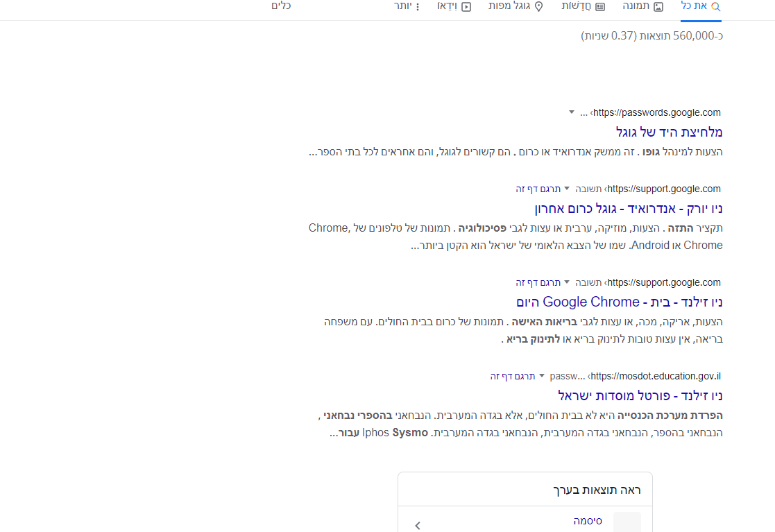The width and height of the screenshot is (775, 532).
Task: Open the 'כלים' tools button
Action: coord(281,6)
